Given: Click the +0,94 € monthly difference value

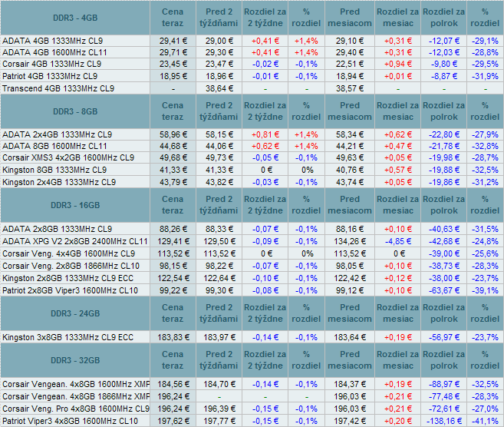Looking at the screenshot, I should click(398, 64).
